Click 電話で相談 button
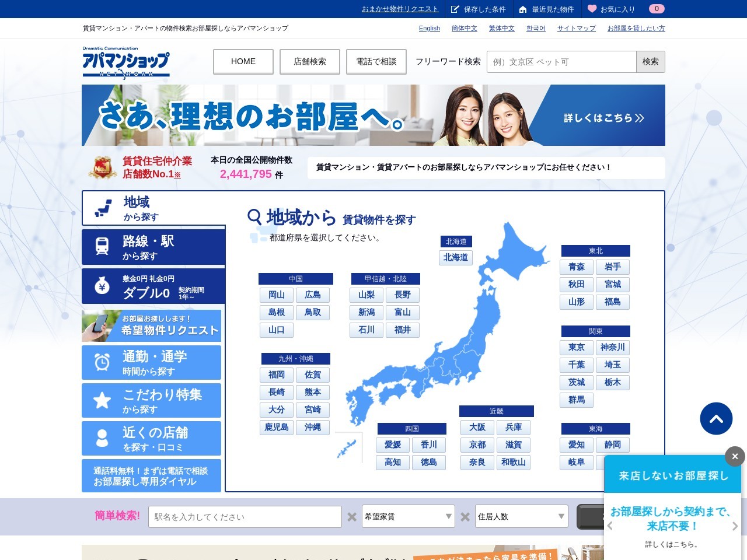The height and width of the screenshot is (560, 747). coord(376,61)
